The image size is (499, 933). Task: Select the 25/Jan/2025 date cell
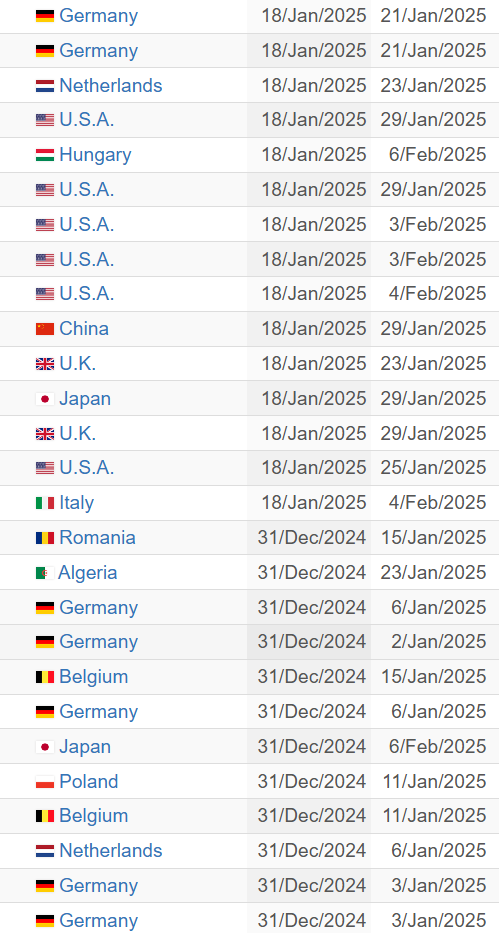point(434,468)
